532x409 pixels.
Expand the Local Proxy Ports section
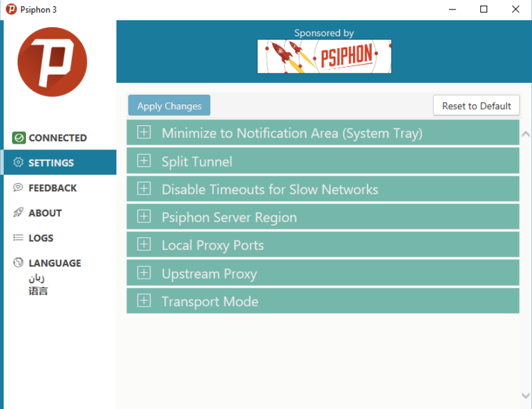144,245
